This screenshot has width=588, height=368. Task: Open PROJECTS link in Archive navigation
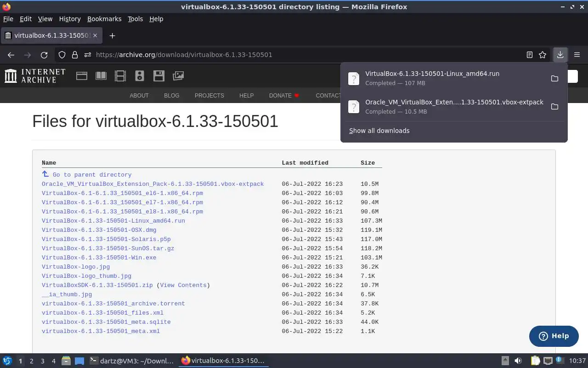[209, 96]
